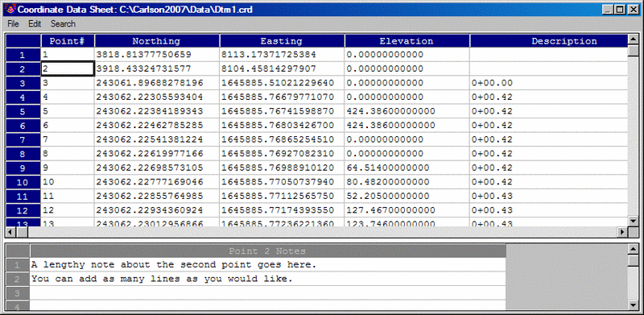Click the Point 2 Notes header
The image size is (644, 315).
267,251
